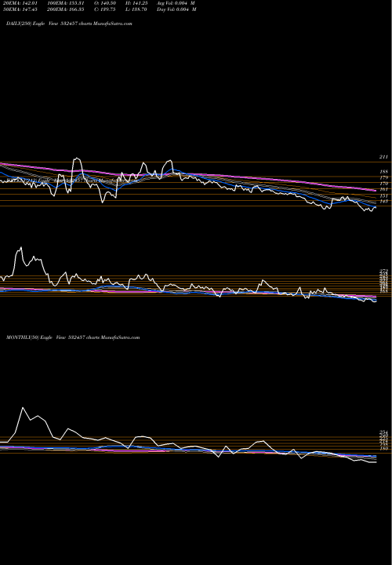Click the 272 price label on weekly chart
Image resolution: width=392 pixels, height=565 pixels.
(x=383, y=271)
